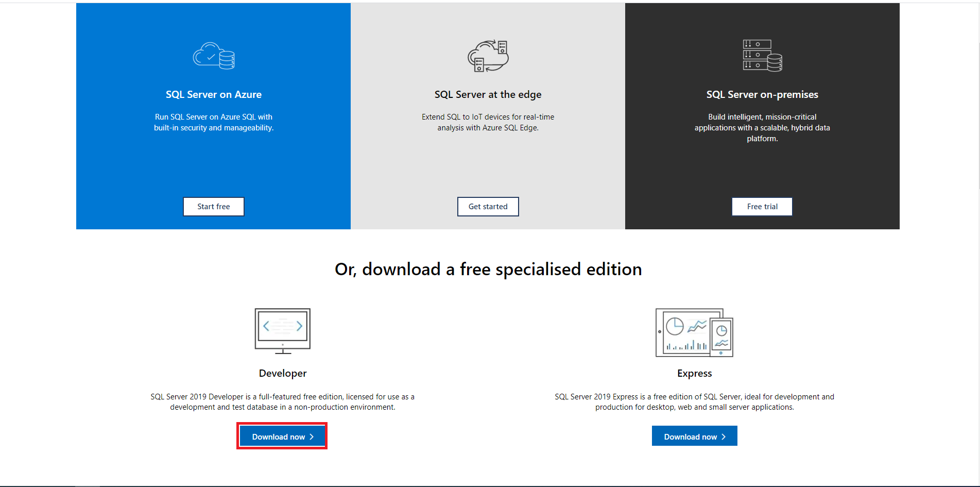Screen dimensions: 980x487
Task: Click the Azure SQL built-in security description
Action: [x=214, y=123]
